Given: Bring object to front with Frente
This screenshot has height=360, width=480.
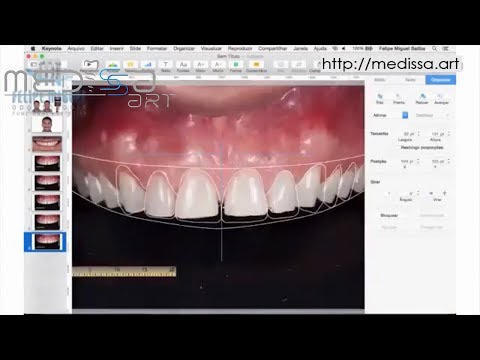Looking at the screenshot, I should pyautogui.click(x=399, y=97).
